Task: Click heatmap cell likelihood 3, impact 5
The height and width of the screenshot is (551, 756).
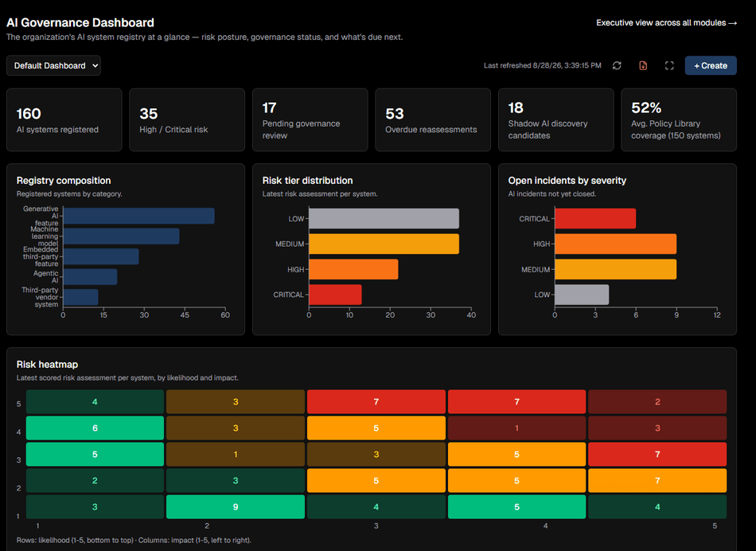Action: [657, 454]
